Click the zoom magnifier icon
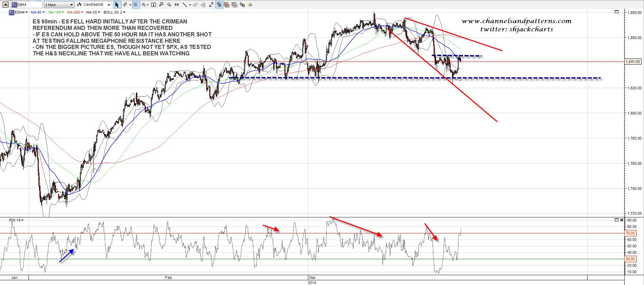 (169, 5)
